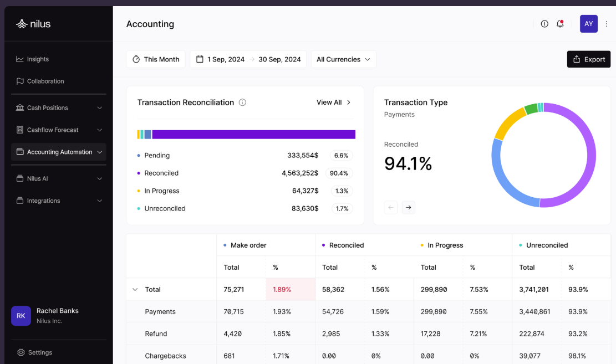Click the calendar icon in date range

coord(200,59)
